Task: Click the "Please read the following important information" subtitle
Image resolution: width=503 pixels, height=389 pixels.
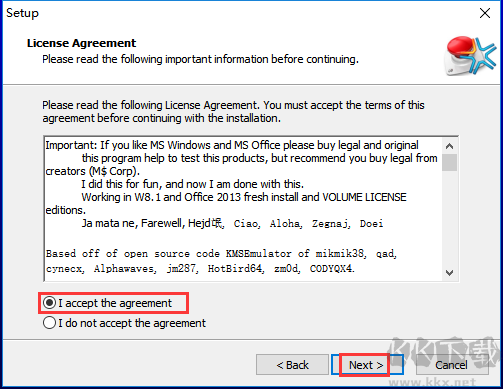Action: pyautogui.click(x=200, y=59)
